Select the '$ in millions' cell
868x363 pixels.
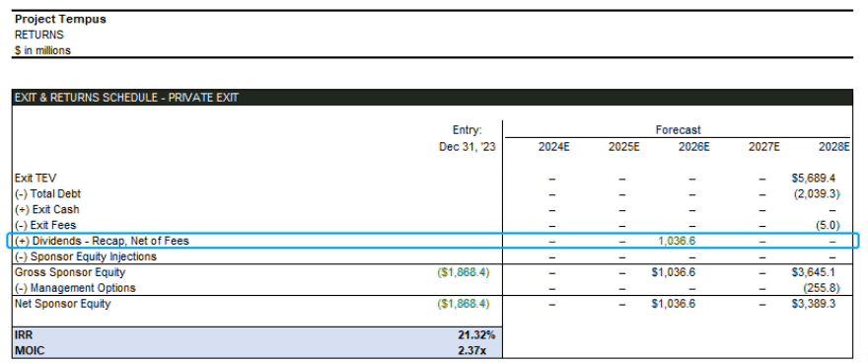click(x=42, y=50)
